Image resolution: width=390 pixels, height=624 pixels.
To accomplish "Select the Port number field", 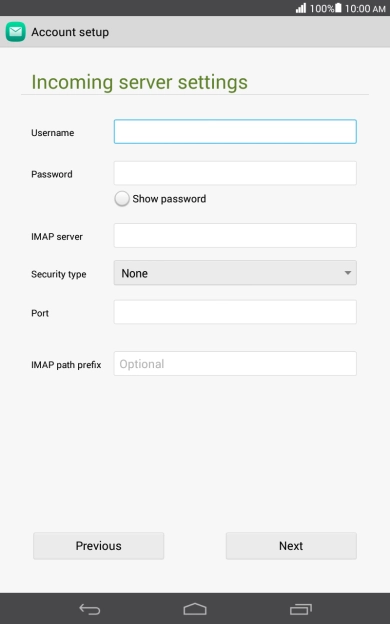I will (x=235, y=312).
